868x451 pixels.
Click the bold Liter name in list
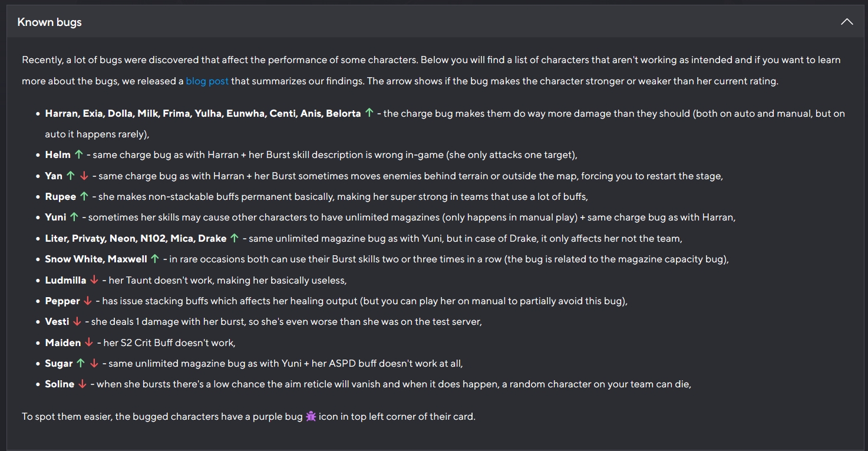pyautogui.click(x=57, y=238)
